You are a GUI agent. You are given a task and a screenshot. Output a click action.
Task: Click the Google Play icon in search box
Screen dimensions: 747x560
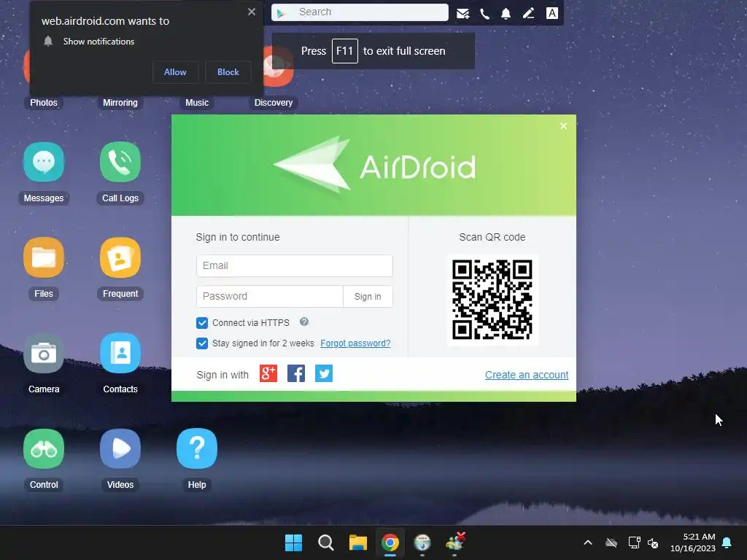281,13
